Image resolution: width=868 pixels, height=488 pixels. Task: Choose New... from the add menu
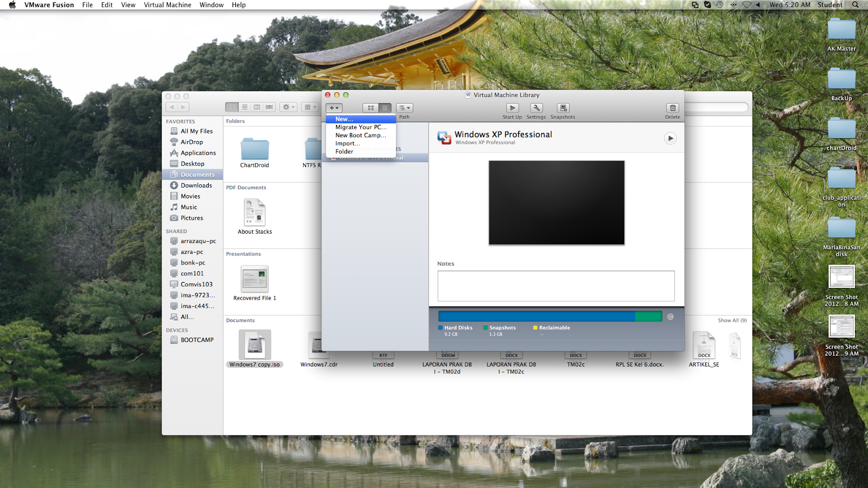click(x=361, y=119)
